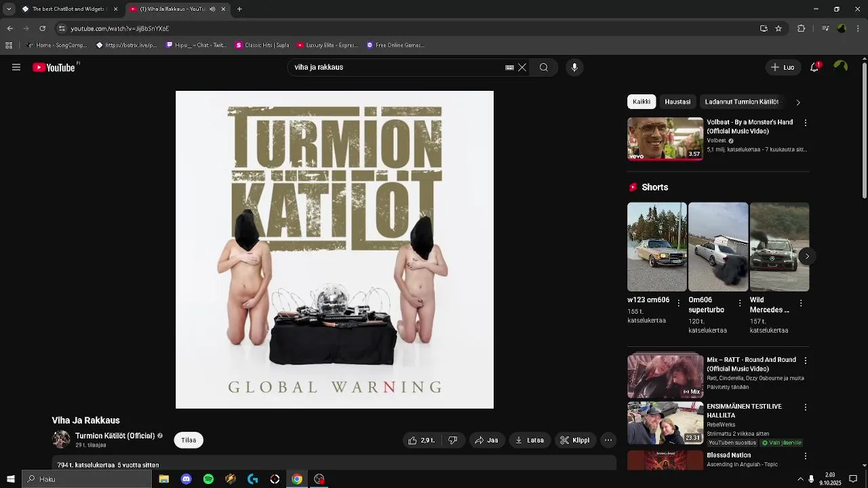Image resolution: width=868 pixels, height=488 pixels.
Task: Open Hipu Chat Twitch bookmark
Action: pos(197,45)
